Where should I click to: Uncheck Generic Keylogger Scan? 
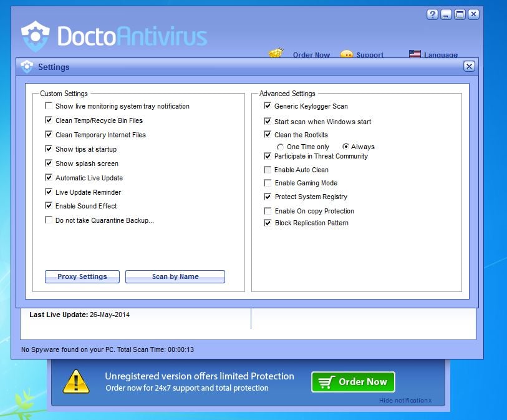(x=268, y=106)
